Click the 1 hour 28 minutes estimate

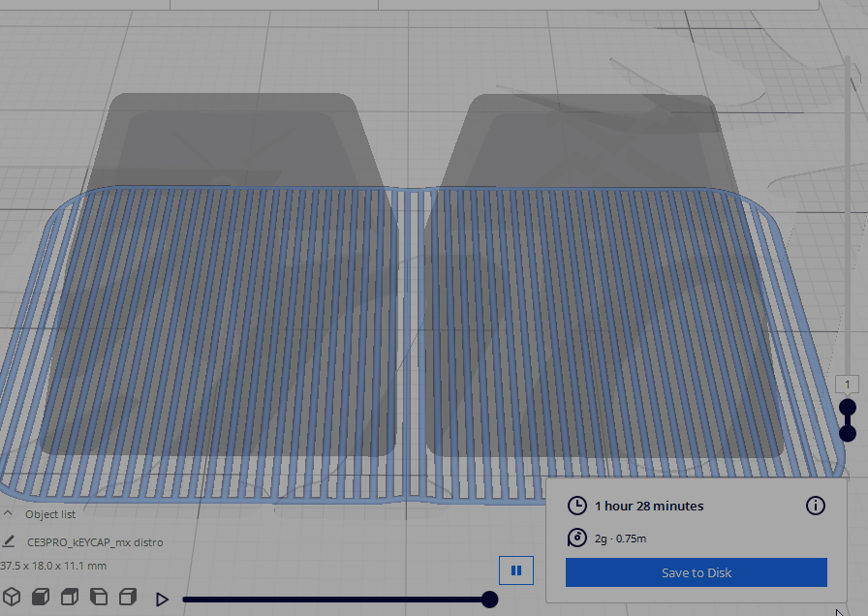(x=649, y=506)
